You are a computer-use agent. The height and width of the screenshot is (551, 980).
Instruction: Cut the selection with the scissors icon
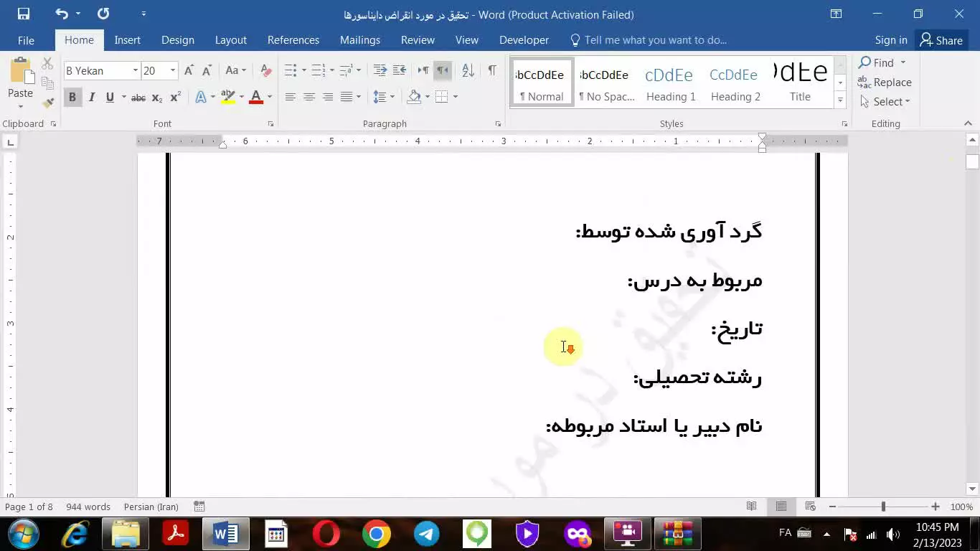coord(47,64)
